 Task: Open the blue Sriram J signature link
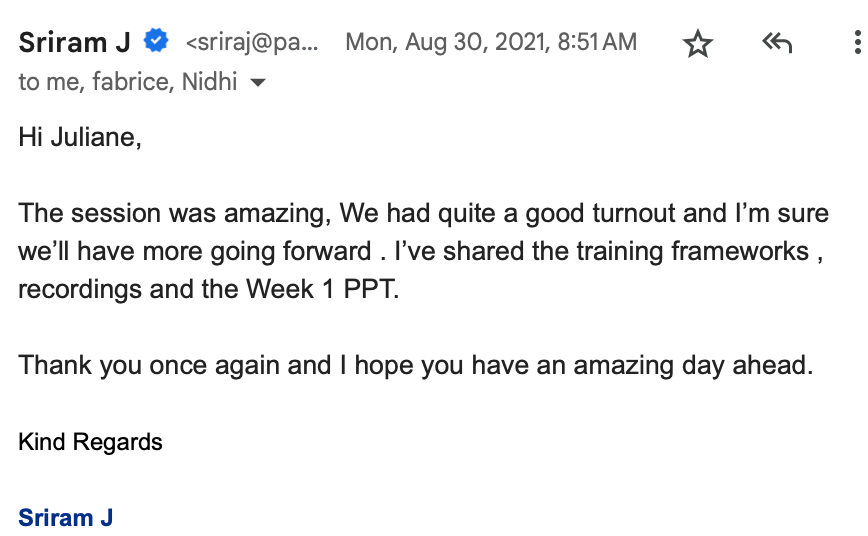pyautogui.click(x=65, y=518)
